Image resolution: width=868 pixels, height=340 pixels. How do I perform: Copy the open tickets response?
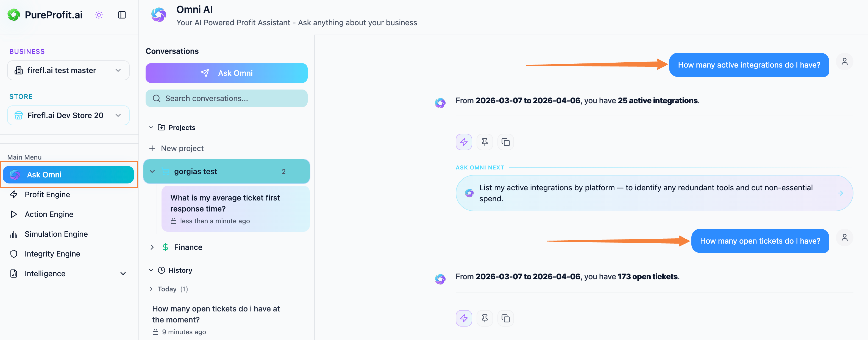505,318
